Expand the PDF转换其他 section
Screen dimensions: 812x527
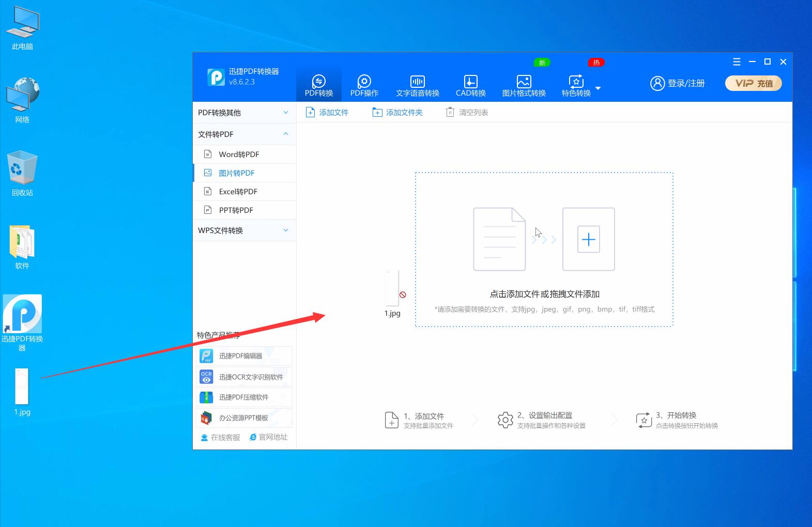click(244, 113)
